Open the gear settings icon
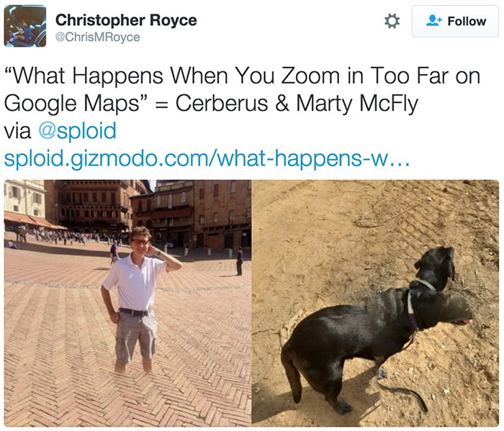Image resolution: width=504 pixels, height=431 pixels. [x=392, y=22]
